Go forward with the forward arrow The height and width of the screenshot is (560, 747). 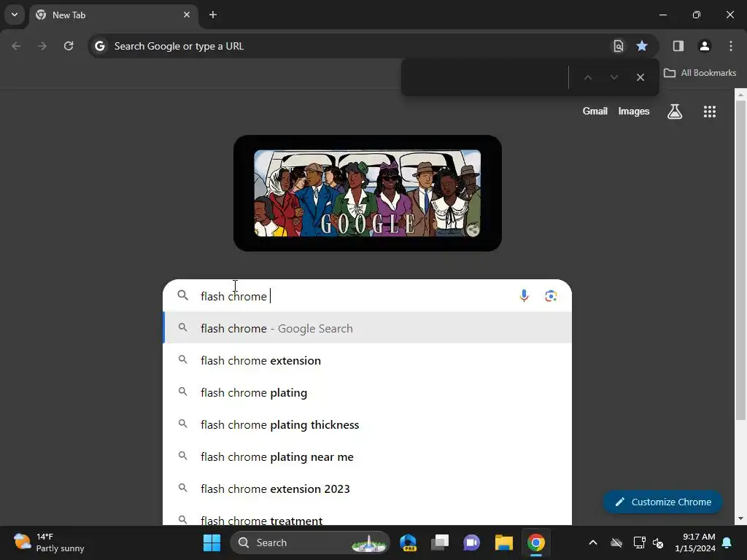point(42,46)
